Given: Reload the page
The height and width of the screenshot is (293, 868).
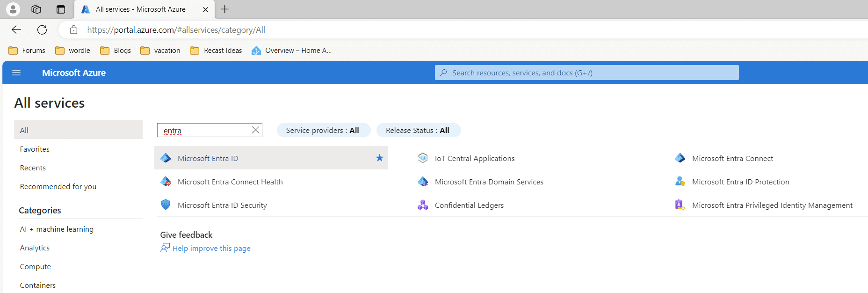Looking at the screenshot, I should [x=42, y=30].
